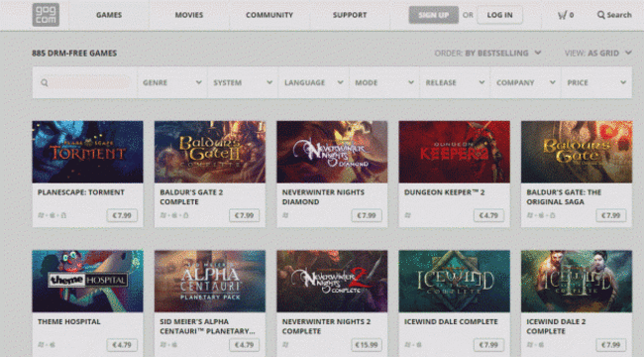This screenshot has height=357, width=644.
Task: Click the Sign Up button
Action: [433, 15]
